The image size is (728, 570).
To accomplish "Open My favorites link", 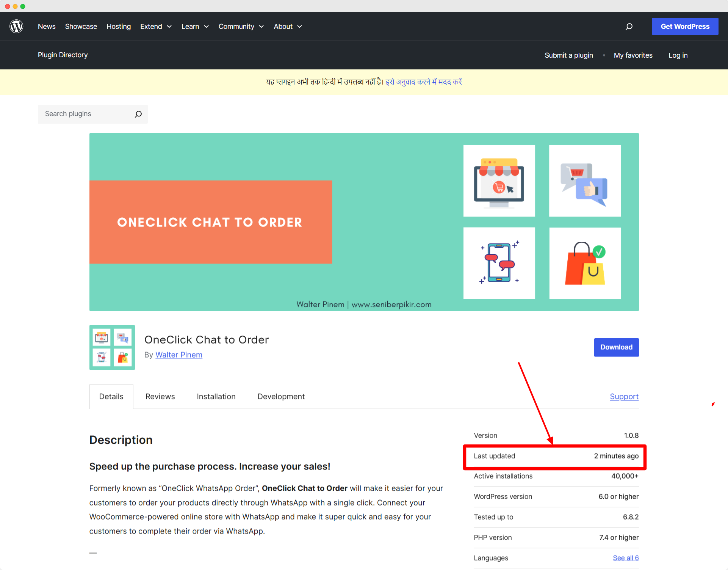I will coord(633,55).
